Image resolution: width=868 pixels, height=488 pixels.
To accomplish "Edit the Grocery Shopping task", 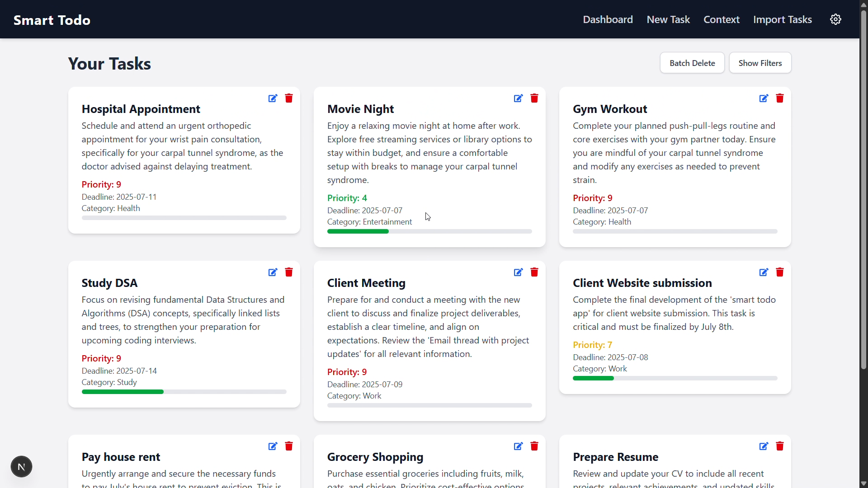I will pos(518,446).
